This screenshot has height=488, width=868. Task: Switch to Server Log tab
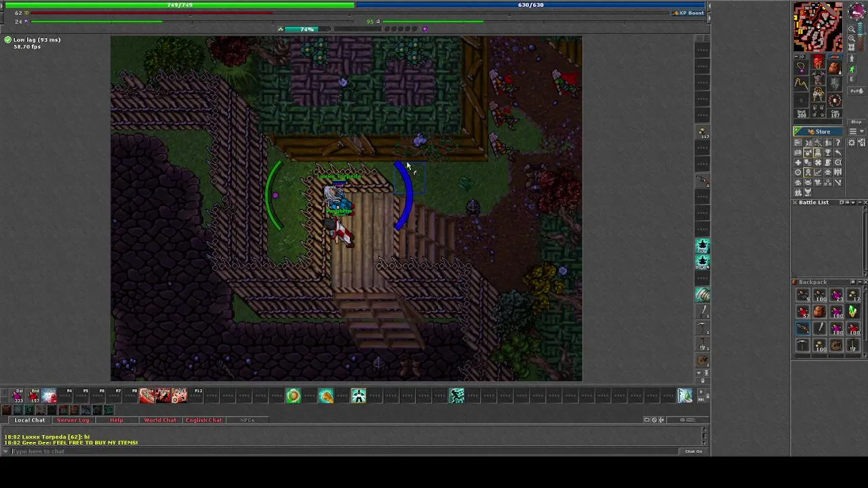click(x=73, y=420)
